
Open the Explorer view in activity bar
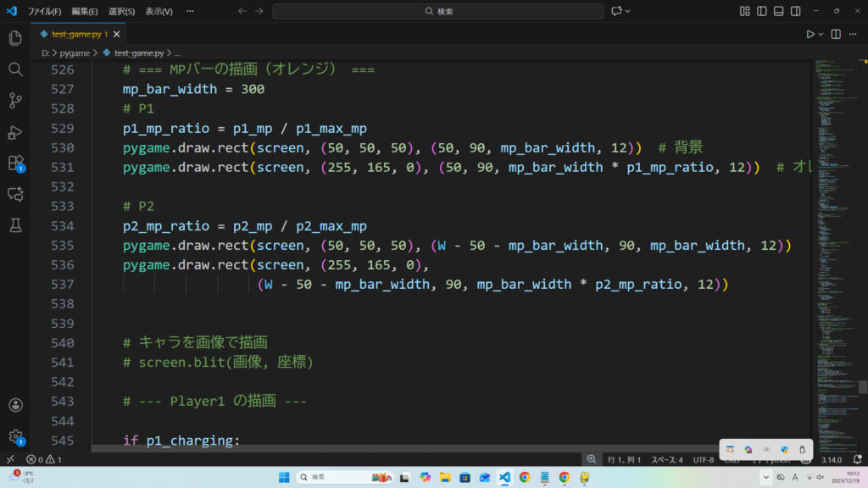coord(14,38)
